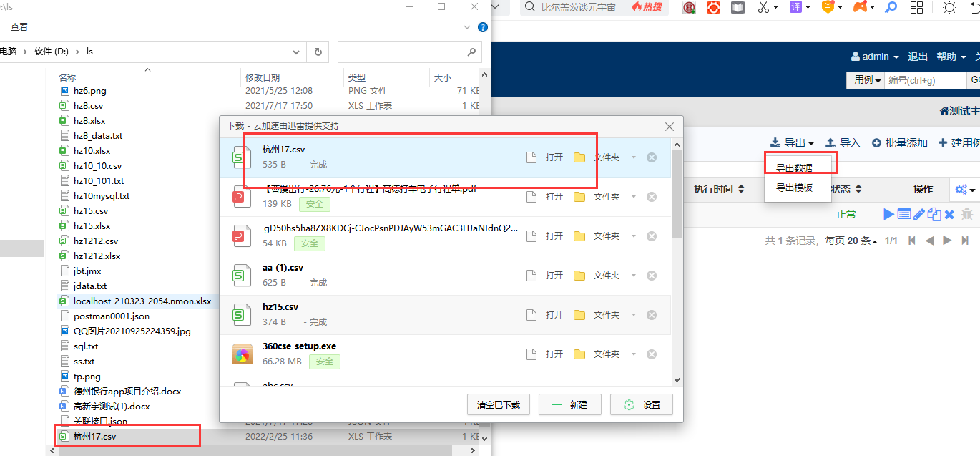This screenshot has height=456, width=980.
Task: Click the orange yuan shield icon
Action: (x=828, y=7)
